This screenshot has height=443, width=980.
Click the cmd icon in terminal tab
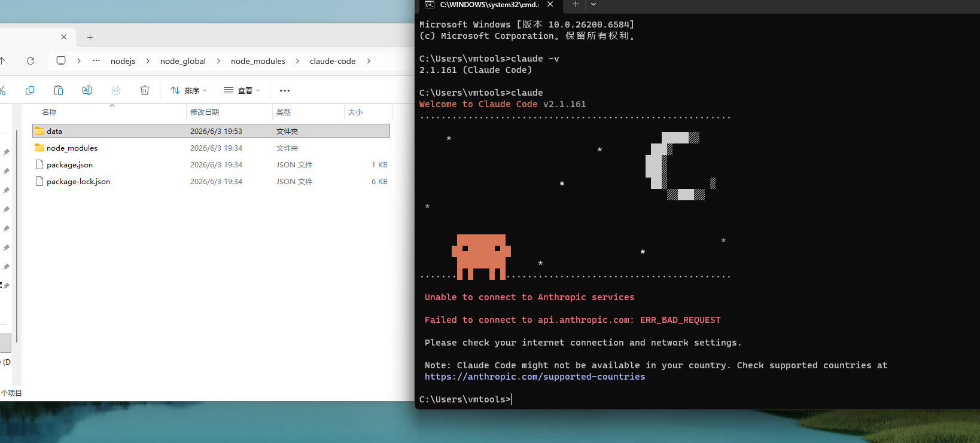coord(430,4)
